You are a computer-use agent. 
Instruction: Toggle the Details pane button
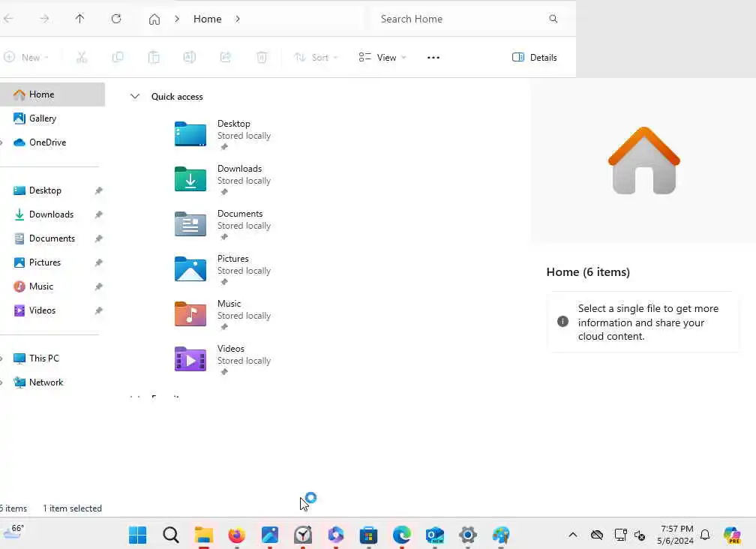(534, 57)
